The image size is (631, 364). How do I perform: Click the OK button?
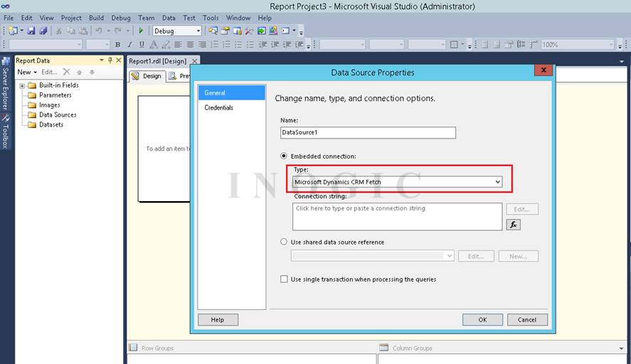(x=482, y=320)
